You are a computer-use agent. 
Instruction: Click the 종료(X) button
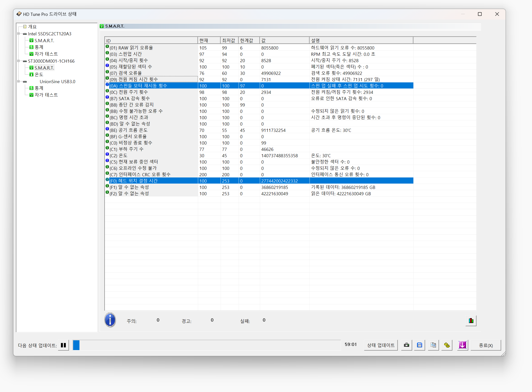(x=486, y=345)
